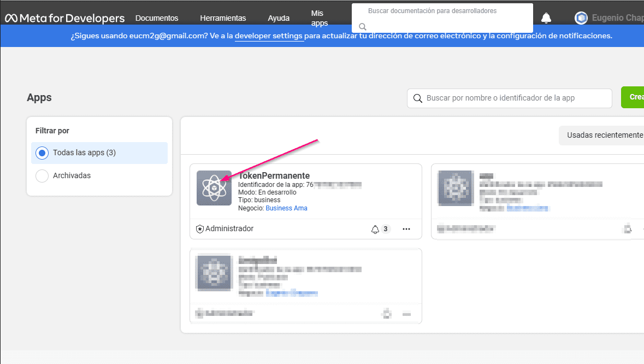Viewport: 644px width, 364px height.
Task: Click magnifier icon in apps search
Action: pyautogui.click(x=418, y=98)
